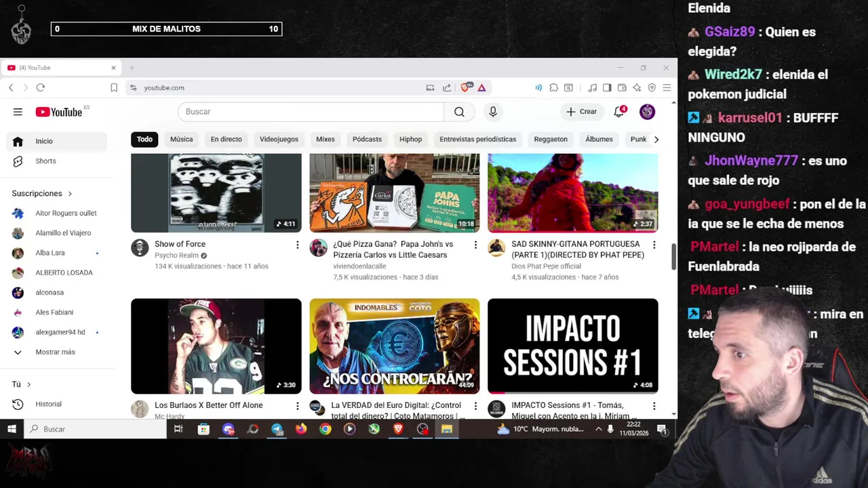Go back with the browser back arrow
This screenshot has width=868, height=488.
pos(11,87)
